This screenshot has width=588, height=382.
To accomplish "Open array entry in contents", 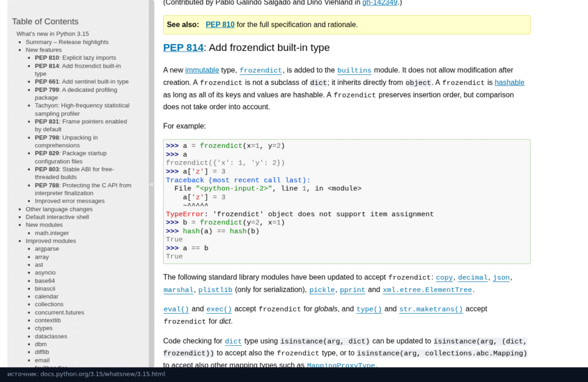I will point(41,257).
